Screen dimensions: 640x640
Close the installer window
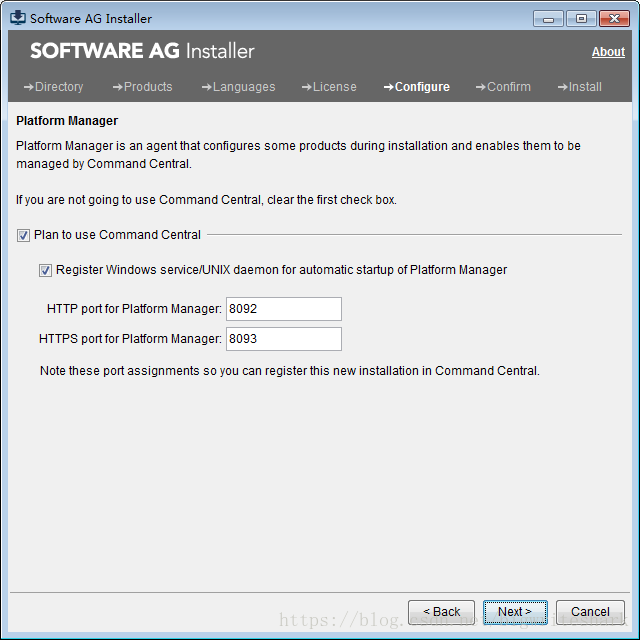614,19
